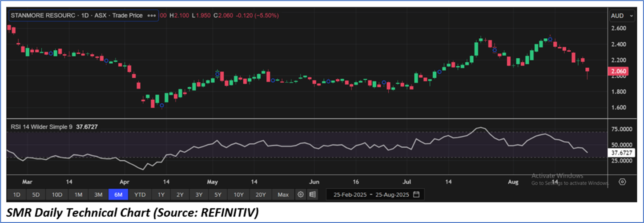Click the event marker on the Aug 14 candle
This screenshot has width=644, height=223.
pyautogui.click(x=550, y=39)
